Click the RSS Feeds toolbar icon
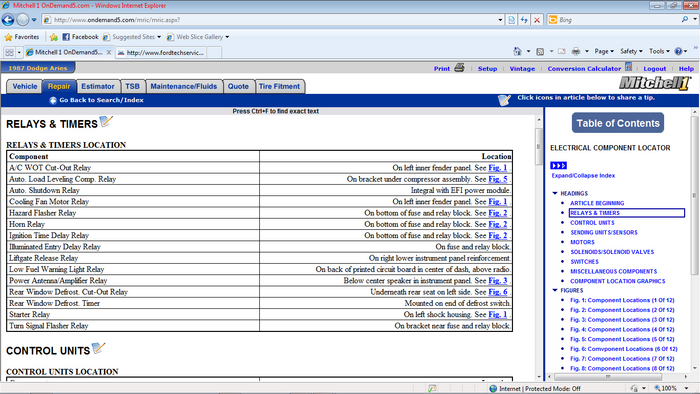The height and width of the screenshot is (394, 700). (540, 51)
